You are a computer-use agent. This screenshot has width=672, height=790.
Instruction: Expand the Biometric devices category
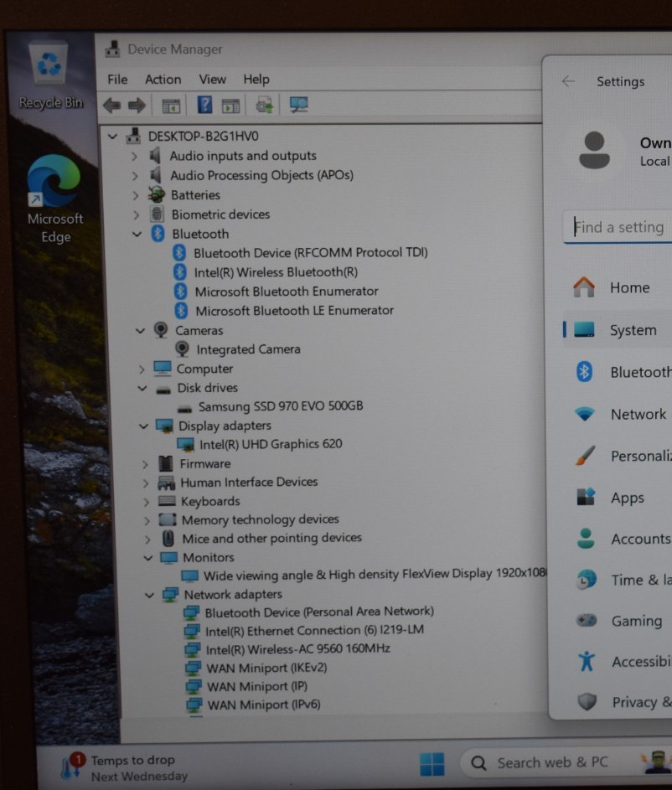pos(136,215)
